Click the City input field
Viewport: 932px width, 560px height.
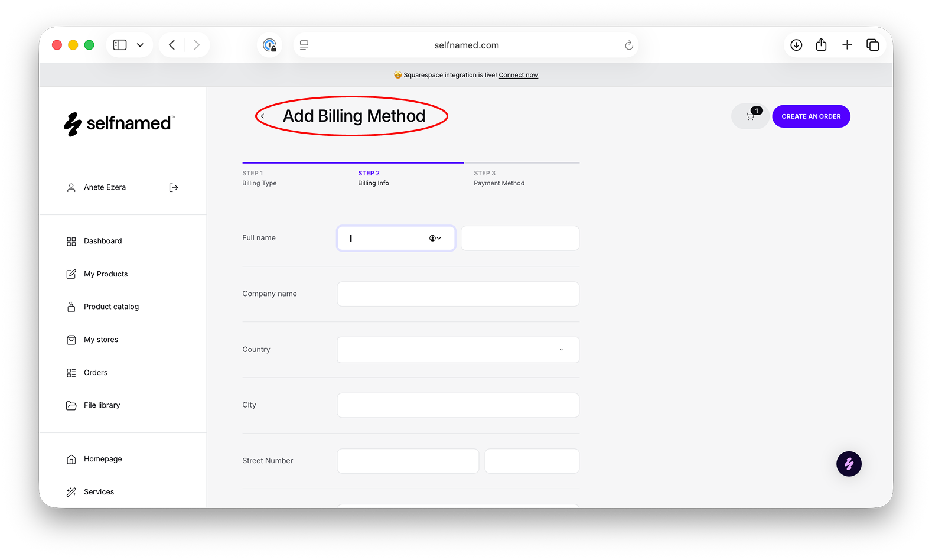click(458, 405)
